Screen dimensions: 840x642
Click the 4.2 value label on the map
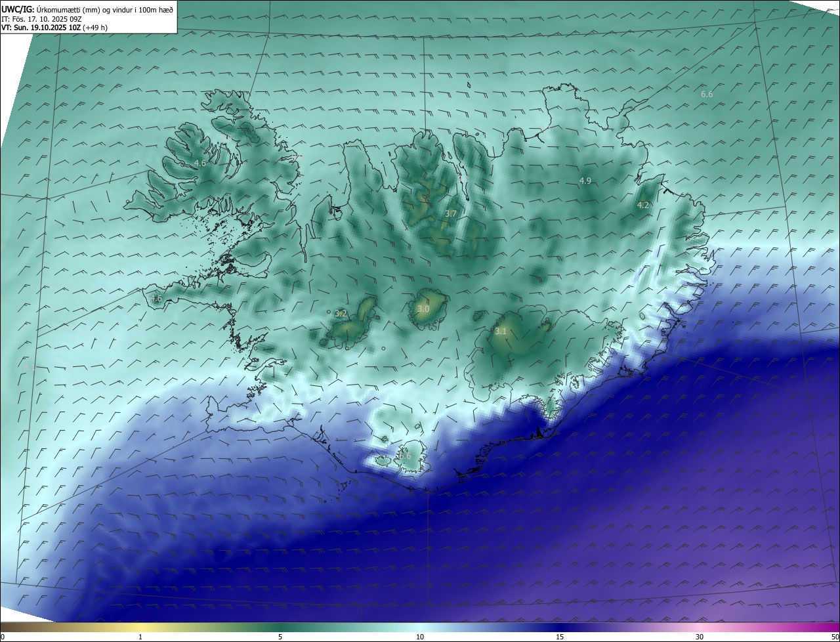(643, 205)
